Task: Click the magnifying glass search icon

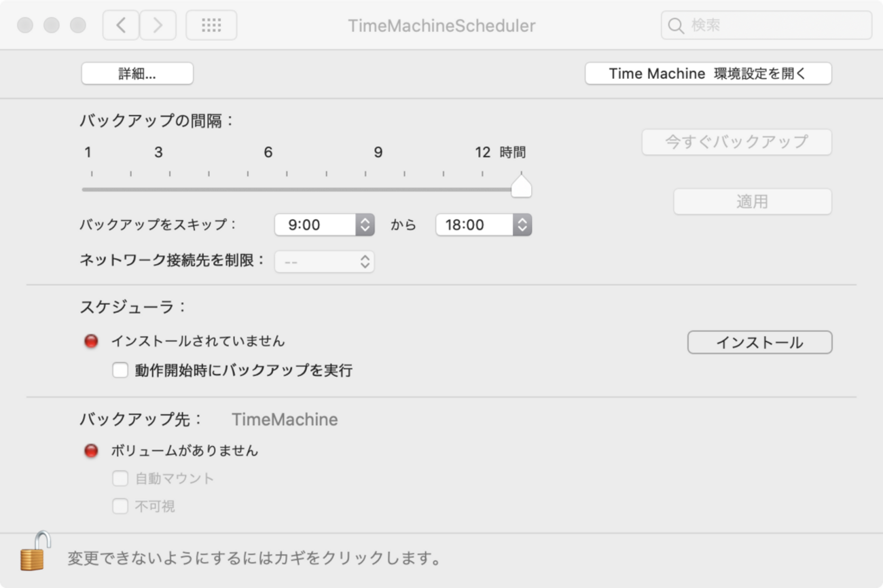Action: [x=676, y=26]
